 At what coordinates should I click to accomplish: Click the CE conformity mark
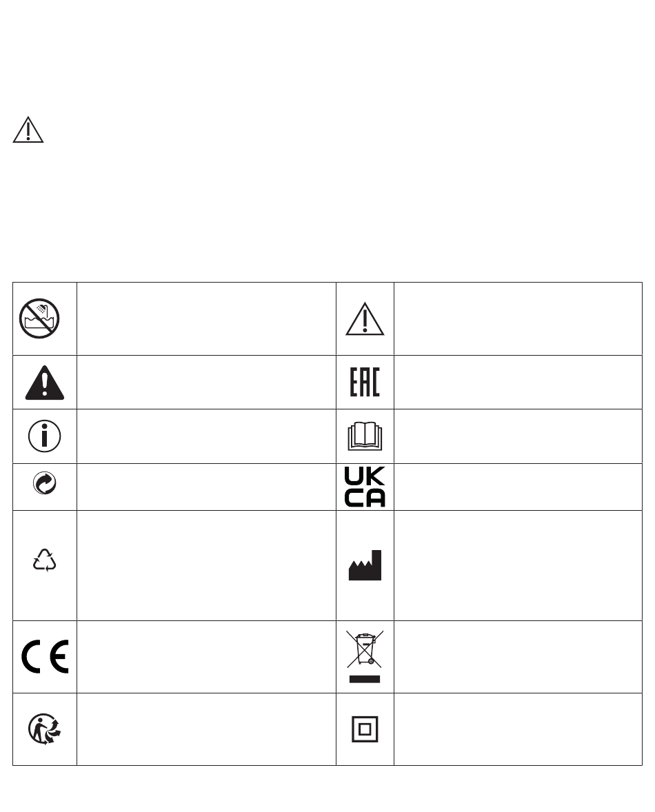click(x=45, y=657)
